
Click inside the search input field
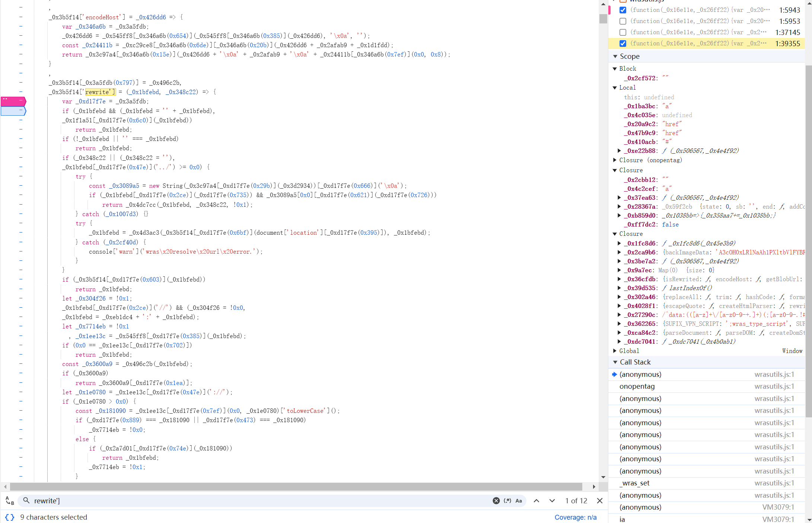261,501
